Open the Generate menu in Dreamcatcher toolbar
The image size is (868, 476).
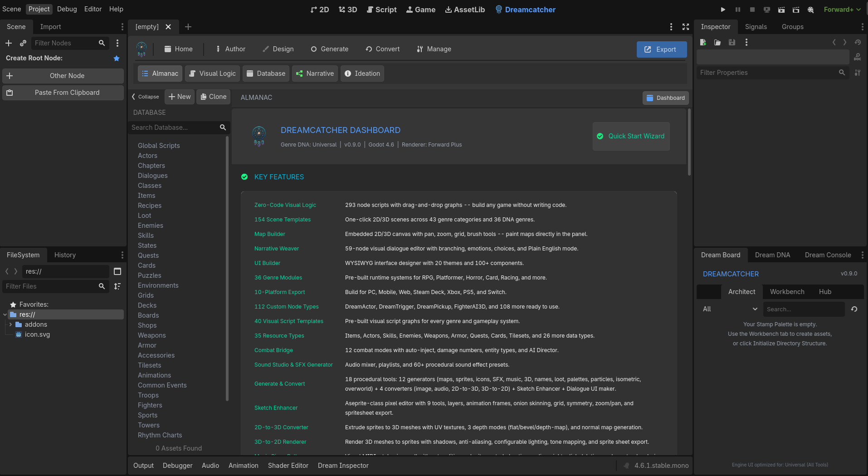pos(330,49)
